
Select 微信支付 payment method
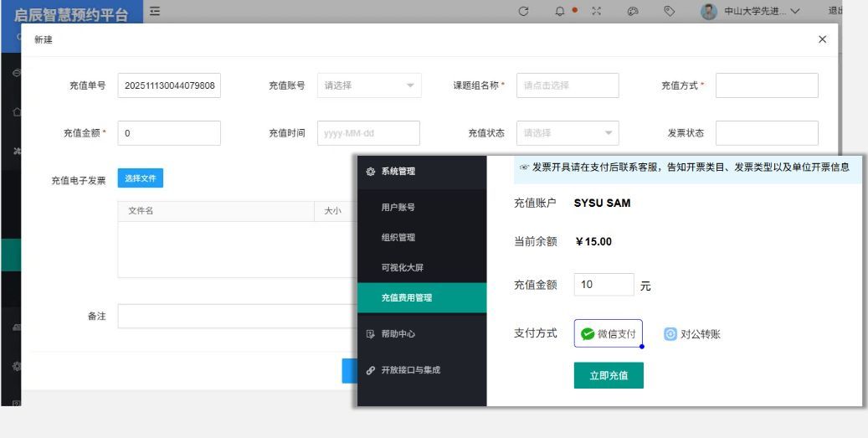(x=609, y=333)
